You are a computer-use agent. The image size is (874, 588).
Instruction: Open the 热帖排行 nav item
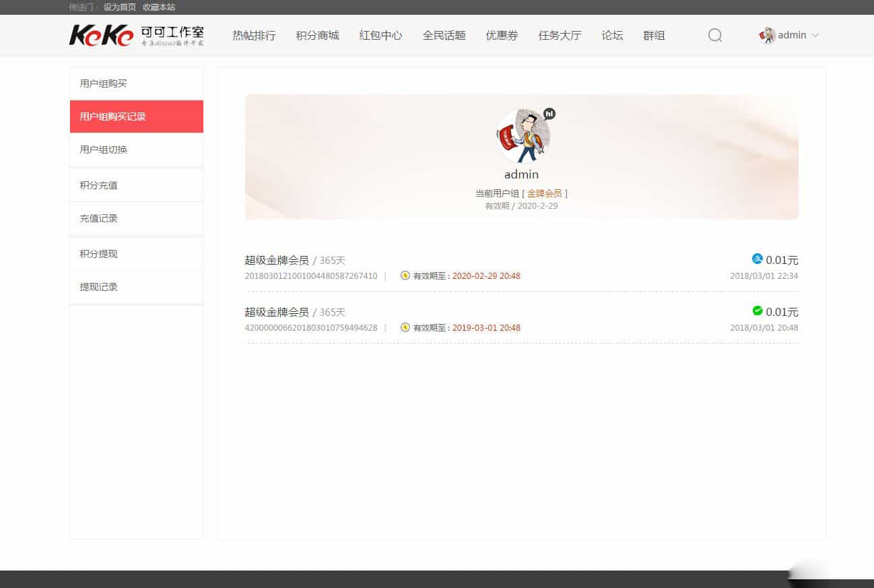coord(254,35)
